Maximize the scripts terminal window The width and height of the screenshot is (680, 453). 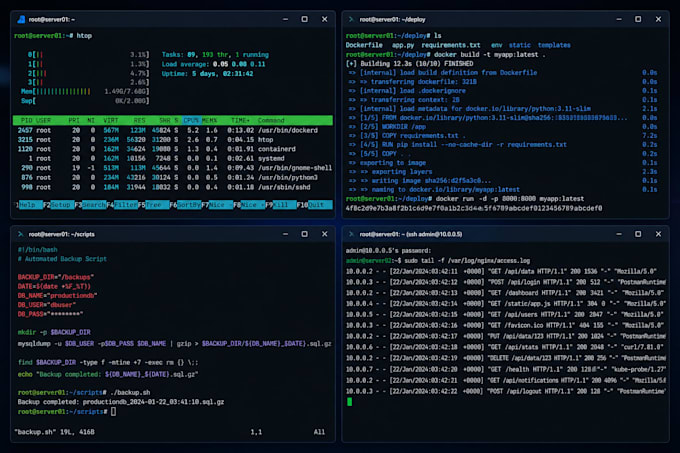tap(304, 234)
